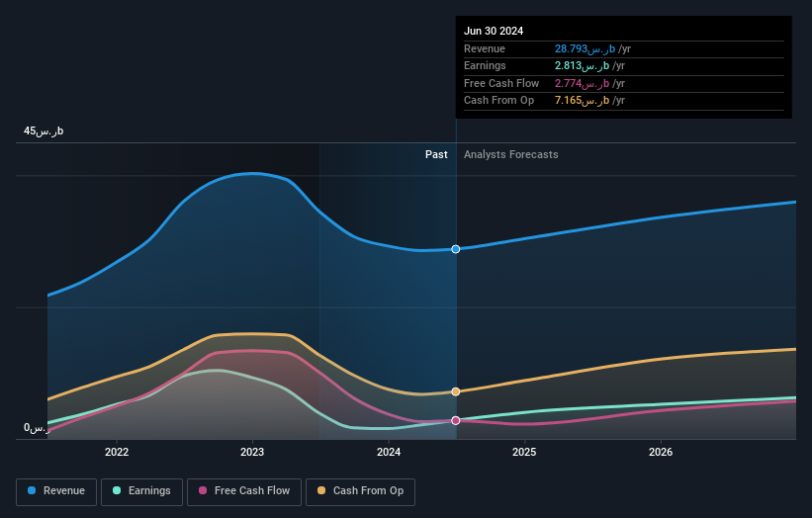Click the 2025 x-axis label
Viewport: 812px width, 518px height.
tap(524, 453)
